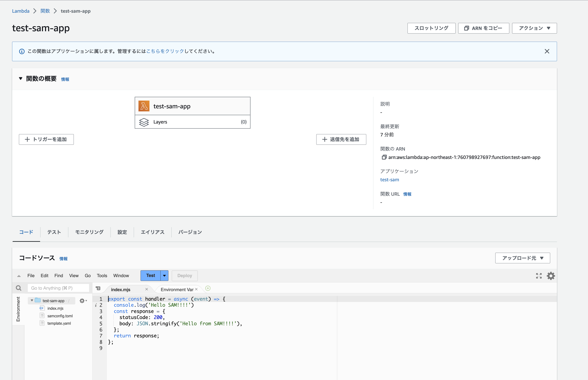
Task: Click the ARN をコピー button
Action: click(484, 28)
